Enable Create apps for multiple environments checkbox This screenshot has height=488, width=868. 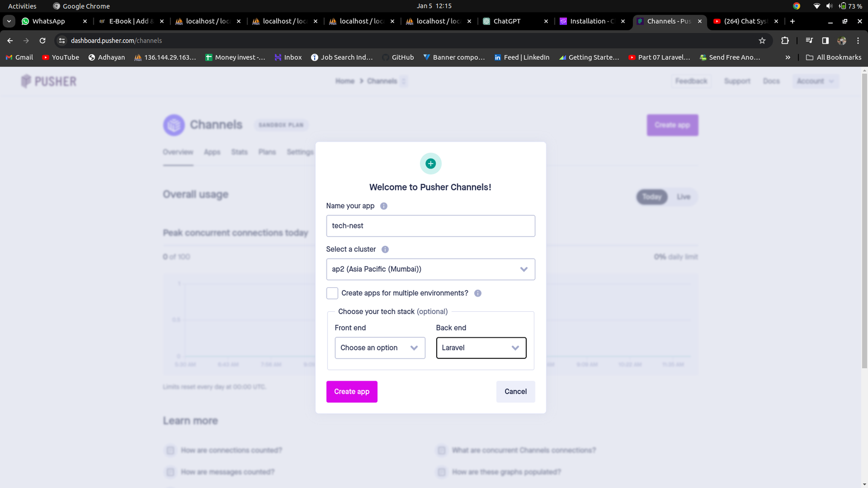point(333,293)
